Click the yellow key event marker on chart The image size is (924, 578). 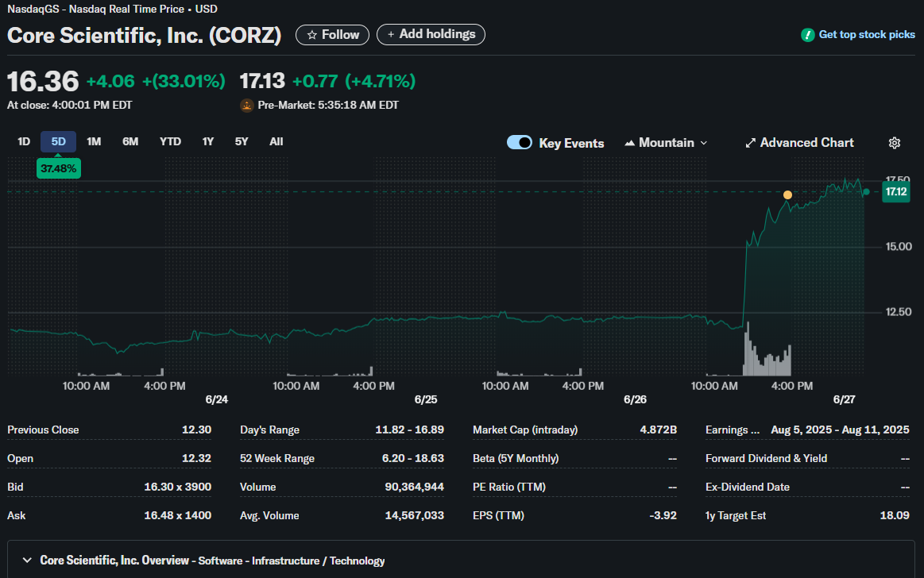pyautogui.click(x=787, y=195)
